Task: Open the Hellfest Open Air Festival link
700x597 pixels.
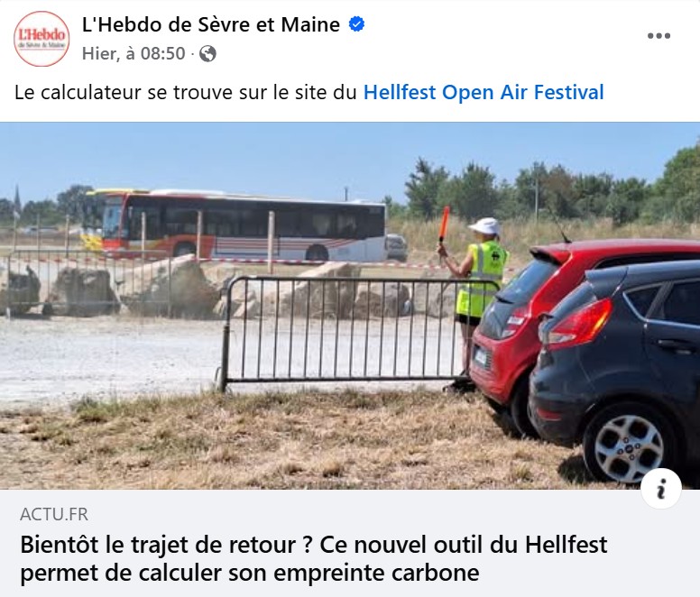Action: click(x=484, y=93)
